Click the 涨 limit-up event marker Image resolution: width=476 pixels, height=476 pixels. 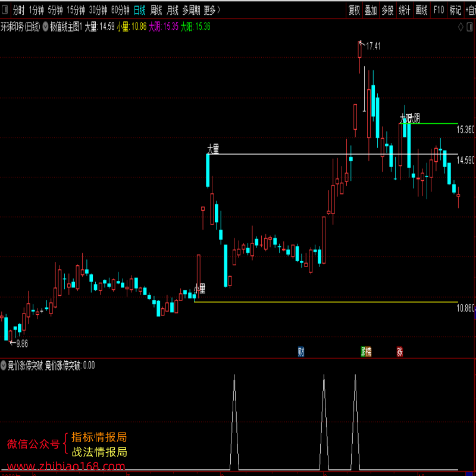pos(400,352)
